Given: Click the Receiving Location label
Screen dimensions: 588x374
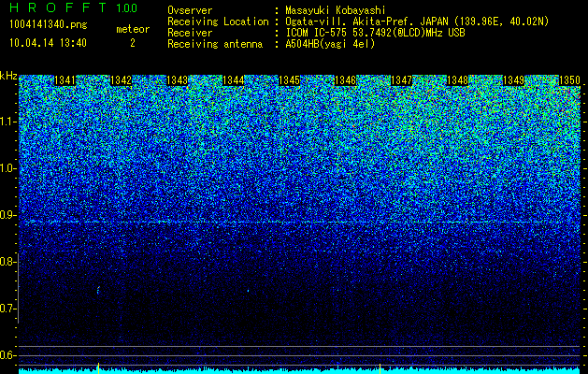Looking at the screenshot, I should point(218,22).
